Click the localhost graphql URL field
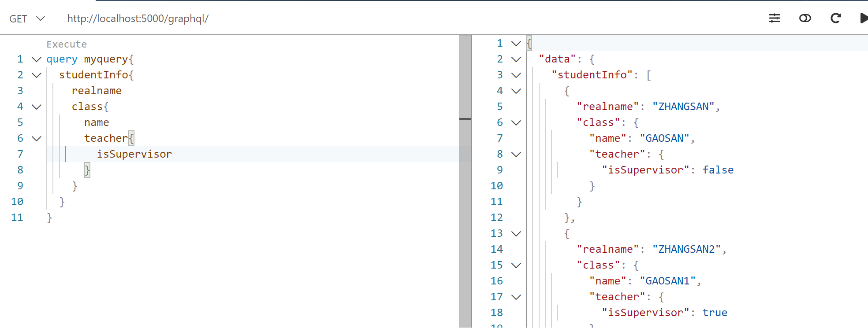The width and height of the screenshot is (868, 332). 138,18
